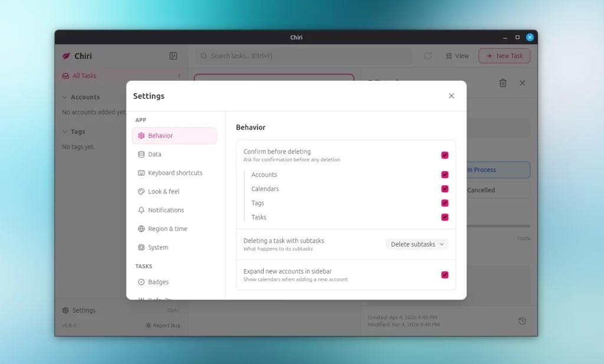This screenshot has width=604, height=364.
Task: Open the View options button
Action: pos(457,56)
